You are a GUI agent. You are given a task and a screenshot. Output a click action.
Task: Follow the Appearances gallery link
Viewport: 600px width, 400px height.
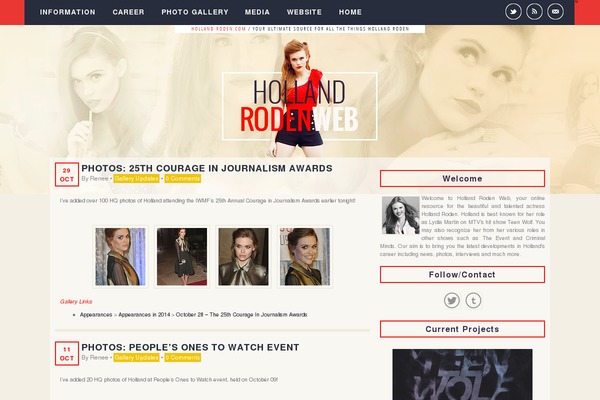click(x=96, y=315)
